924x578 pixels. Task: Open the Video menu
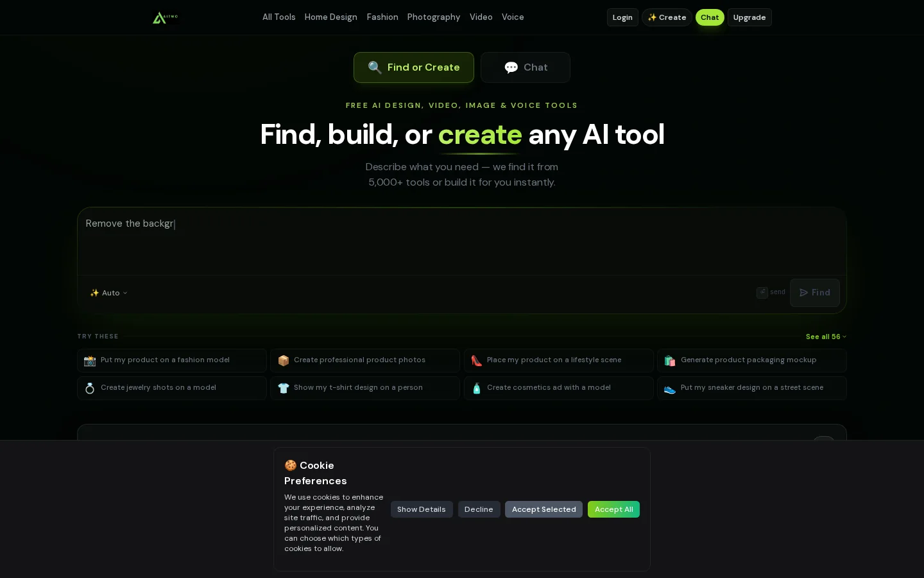pos(481,17)
